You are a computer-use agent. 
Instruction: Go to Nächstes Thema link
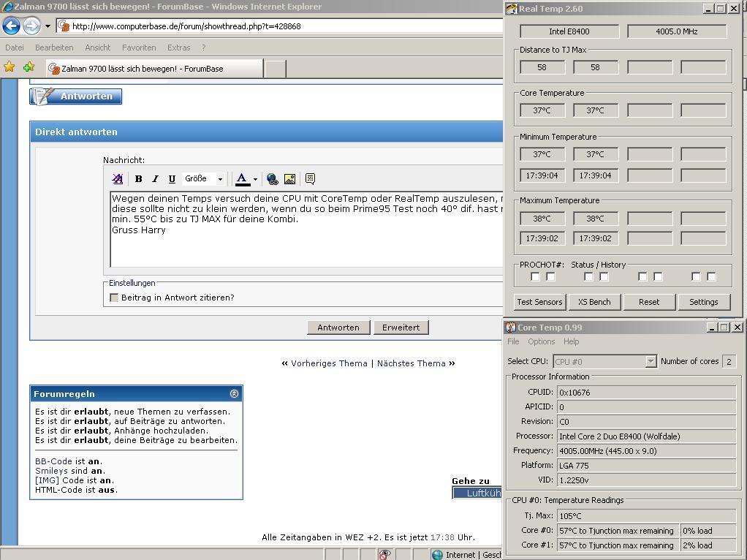coord(412,363)
